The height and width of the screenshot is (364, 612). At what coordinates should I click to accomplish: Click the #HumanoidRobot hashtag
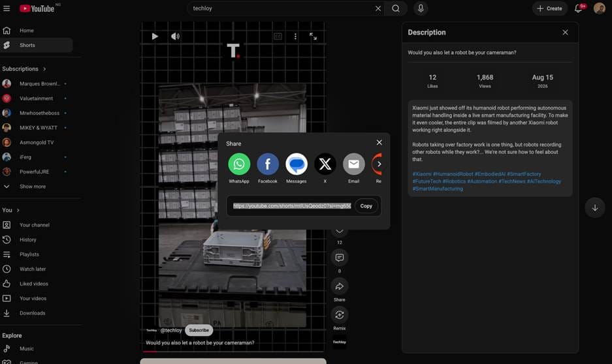tap(453, 174)
